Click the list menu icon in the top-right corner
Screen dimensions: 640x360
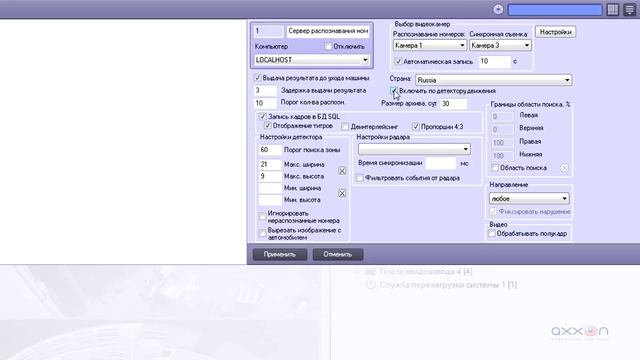(x=630, y=9)
